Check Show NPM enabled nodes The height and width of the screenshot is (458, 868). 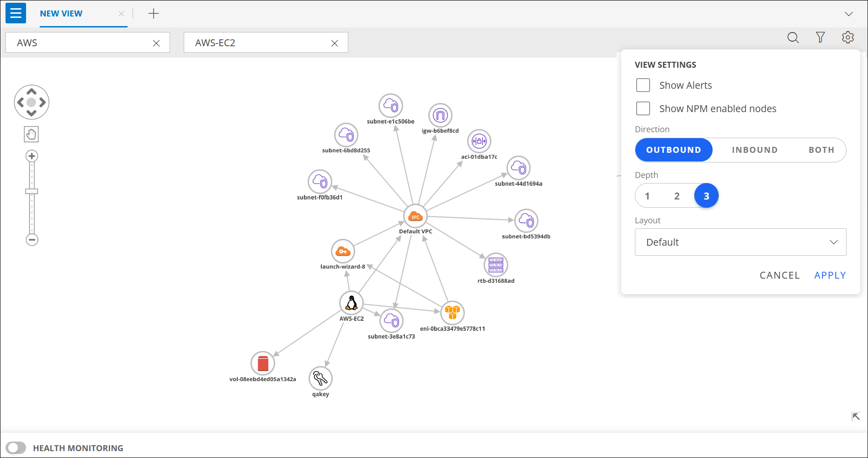tap(643, 108)
